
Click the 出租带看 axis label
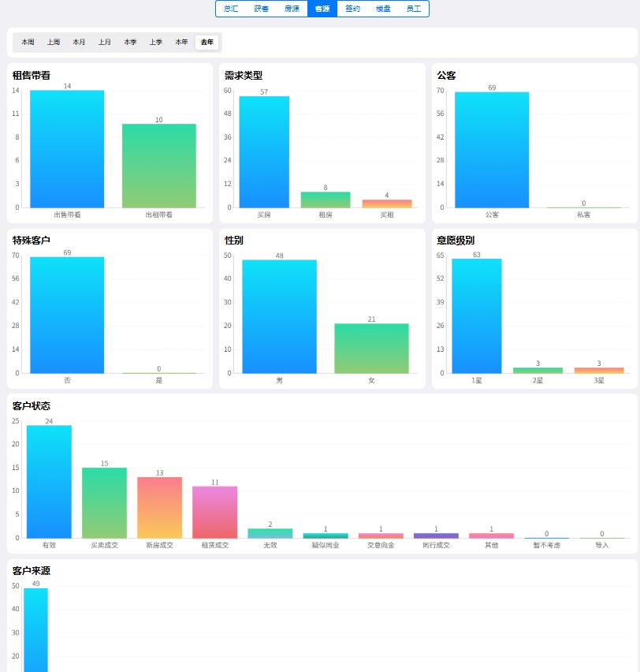click(159, 215)
